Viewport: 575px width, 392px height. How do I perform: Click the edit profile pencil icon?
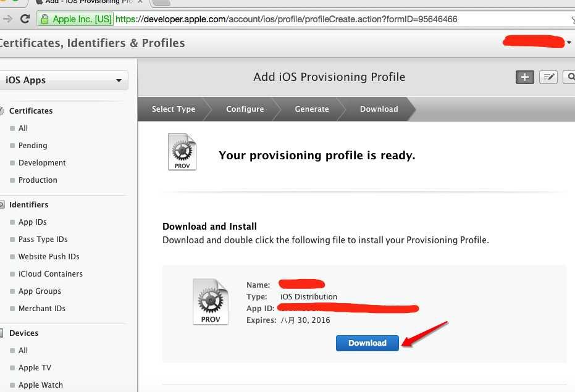(548, 77)
